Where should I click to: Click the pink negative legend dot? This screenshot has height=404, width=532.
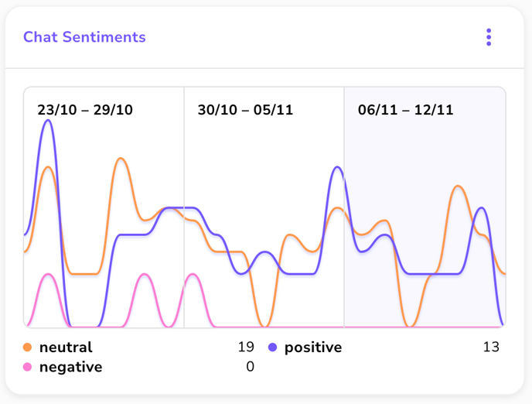[x=28, y=367]
